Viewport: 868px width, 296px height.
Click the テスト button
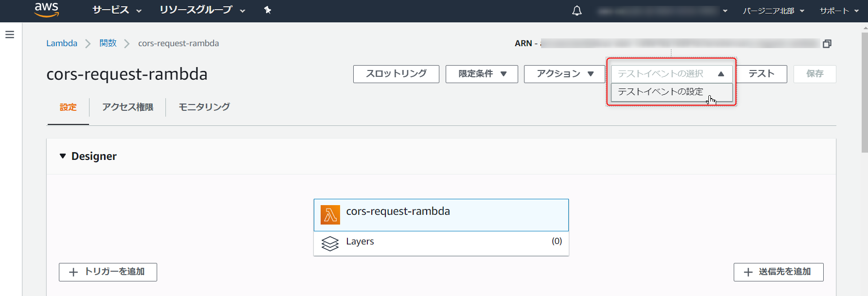coord(761,74)
